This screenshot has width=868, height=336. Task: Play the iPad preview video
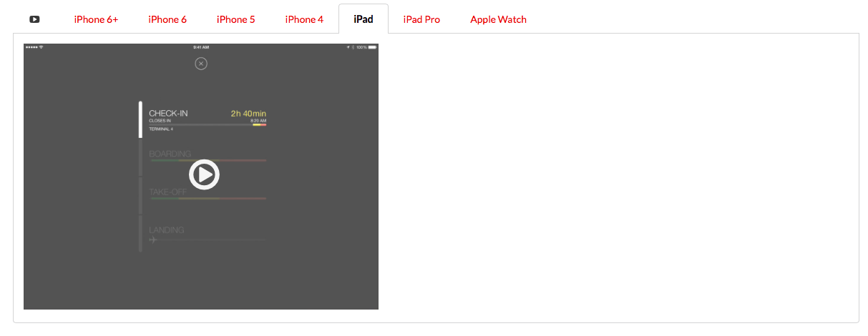[204, 174]
